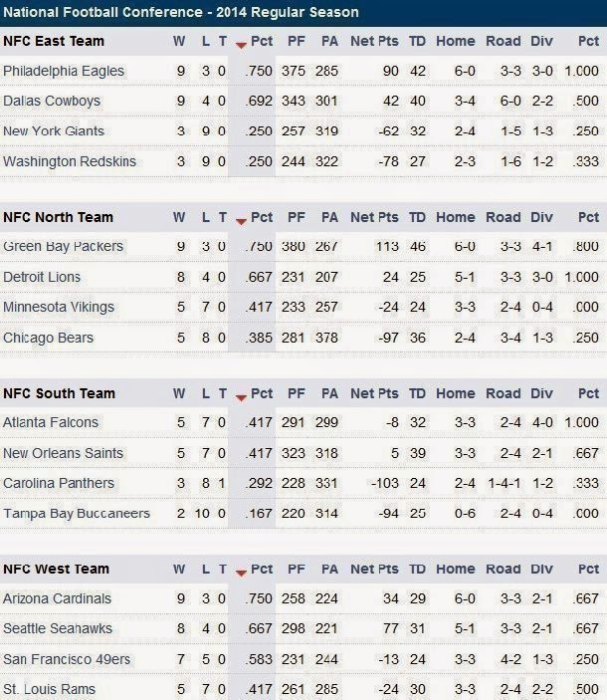
Task: Select the Green Bay Packers link
Action: click(x=63, y=246)
